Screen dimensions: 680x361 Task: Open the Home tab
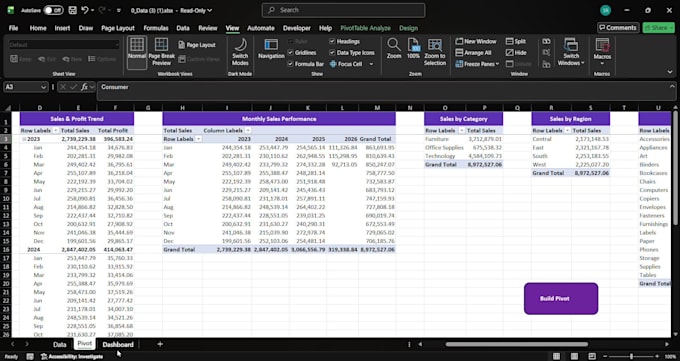38,28
